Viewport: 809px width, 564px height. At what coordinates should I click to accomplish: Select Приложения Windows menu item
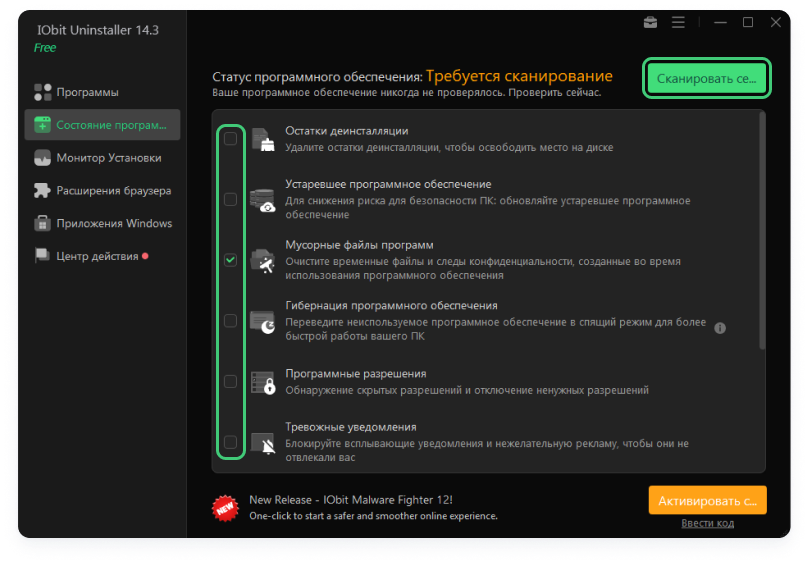point(102,223)
